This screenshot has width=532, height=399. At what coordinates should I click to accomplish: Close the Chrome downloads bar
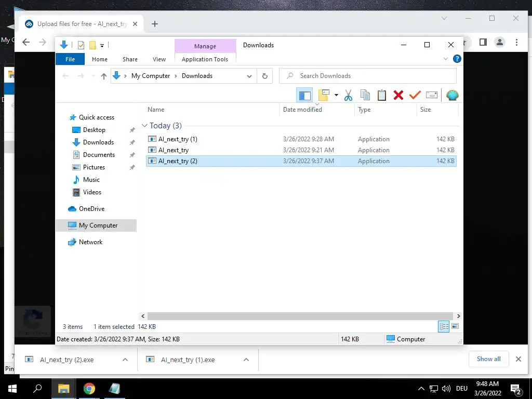point(518,359)
